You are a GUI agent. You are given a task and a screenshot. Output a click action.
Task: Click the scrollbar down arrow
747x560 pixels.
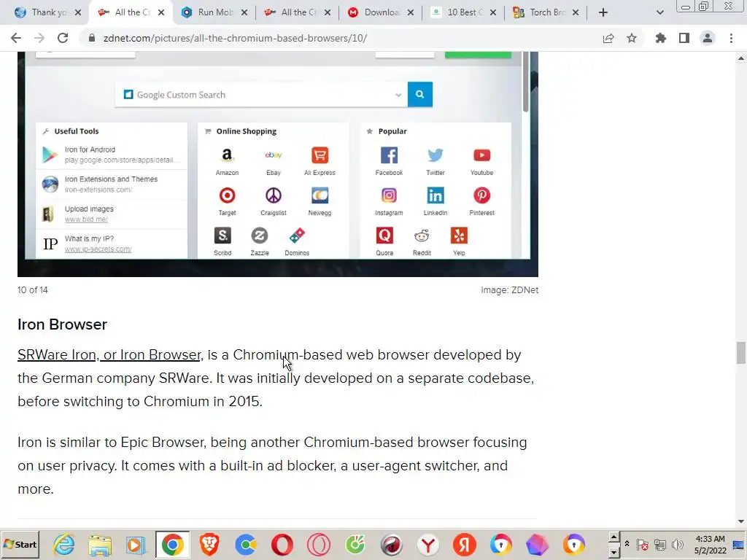741,521
